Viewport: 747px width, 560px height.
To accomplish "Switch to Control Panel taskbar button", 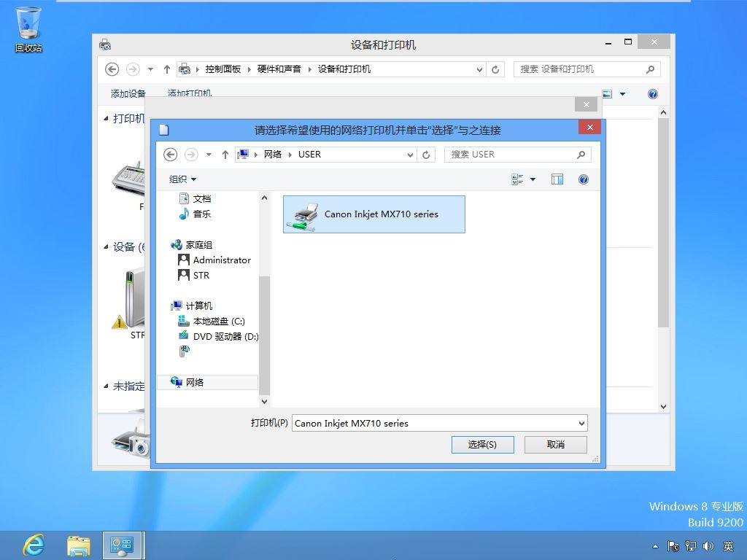I will tap(122, 545).
